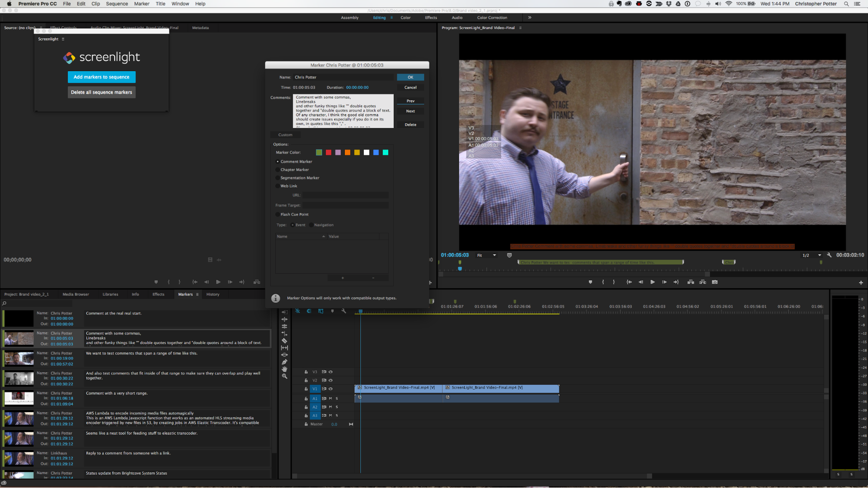Open the 1/2 playback resolution dropdown
The image size is (868, 488).
tap(811, 255)
